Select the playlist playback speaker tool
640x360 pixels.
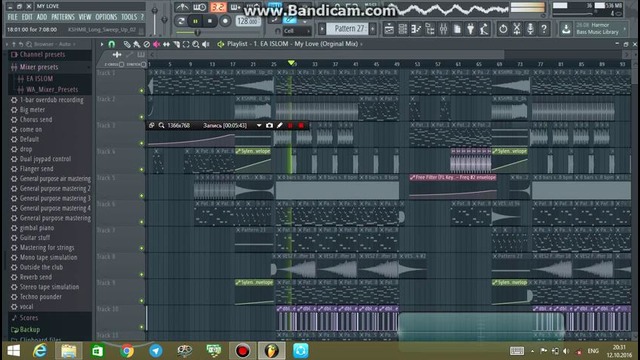206,44
